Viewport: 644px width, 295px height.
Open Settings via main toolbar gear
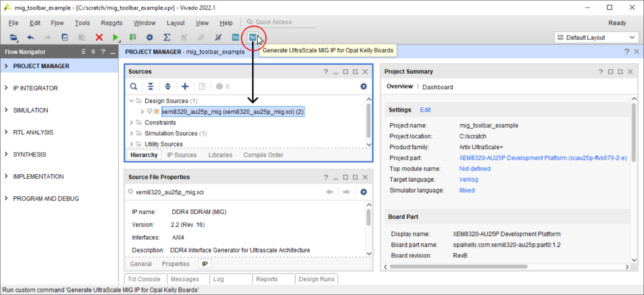click(150, 37)
